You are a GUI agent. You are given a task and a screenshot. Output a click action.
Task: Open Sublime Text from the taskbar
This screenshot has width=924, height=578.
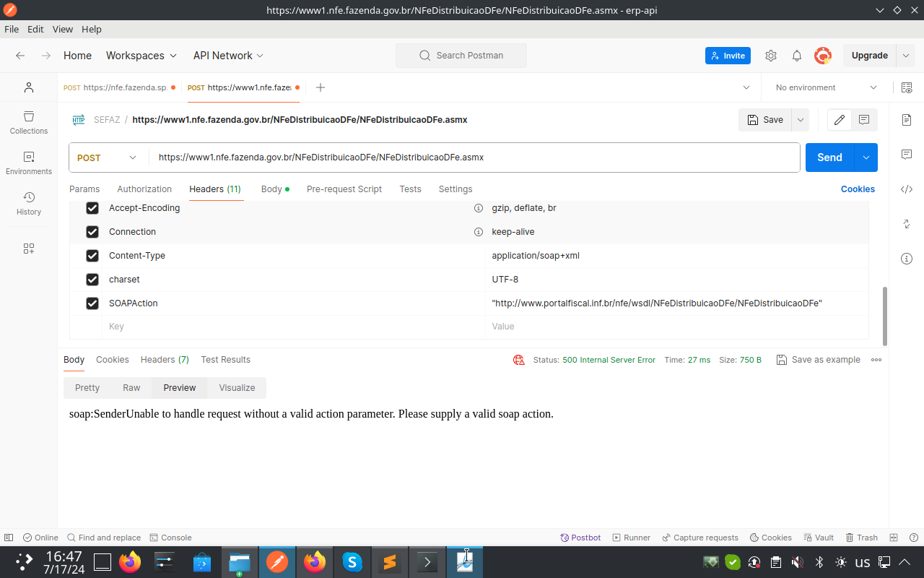[389, 562]
